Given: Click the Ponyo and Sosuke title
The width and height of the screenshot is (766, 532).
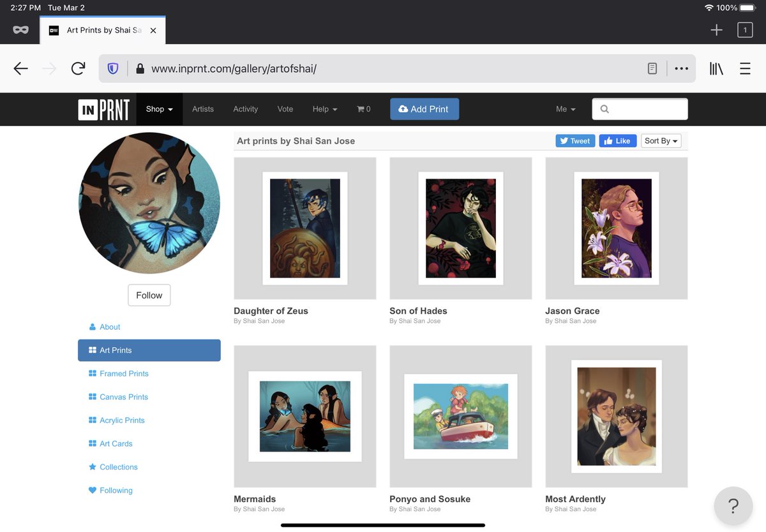Looking at the screenshot, I should pyautogui.click(x=430, y=499).
